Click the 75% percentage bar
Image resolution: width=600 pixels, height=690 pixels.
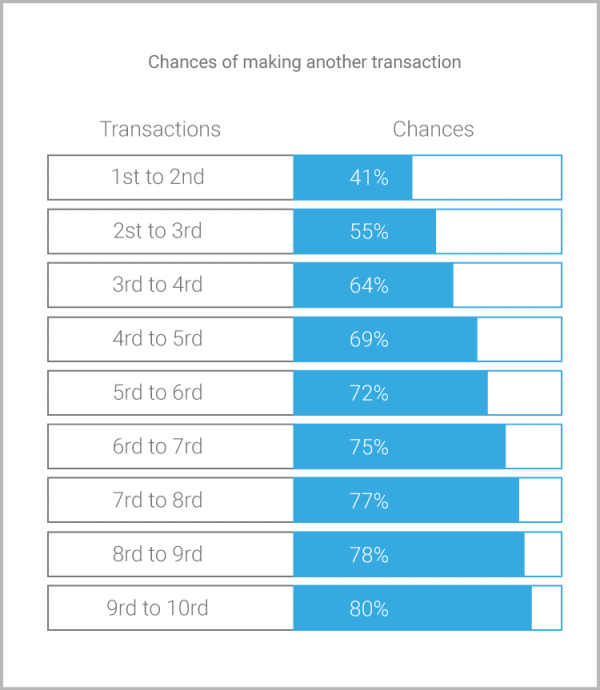pyautogui.click(x=400, y=447)
